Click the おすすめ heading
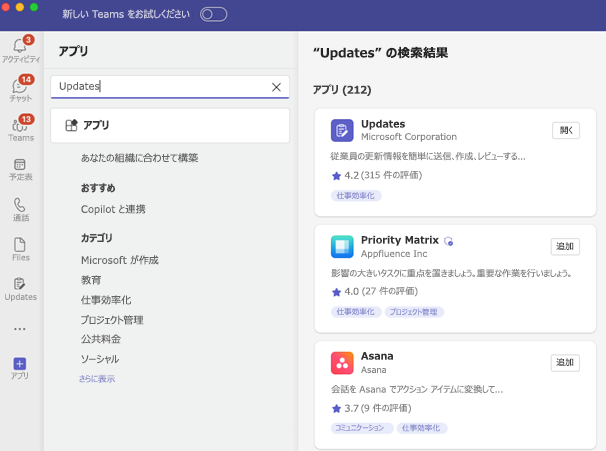The image size is (606, 451). coord(98,188)
